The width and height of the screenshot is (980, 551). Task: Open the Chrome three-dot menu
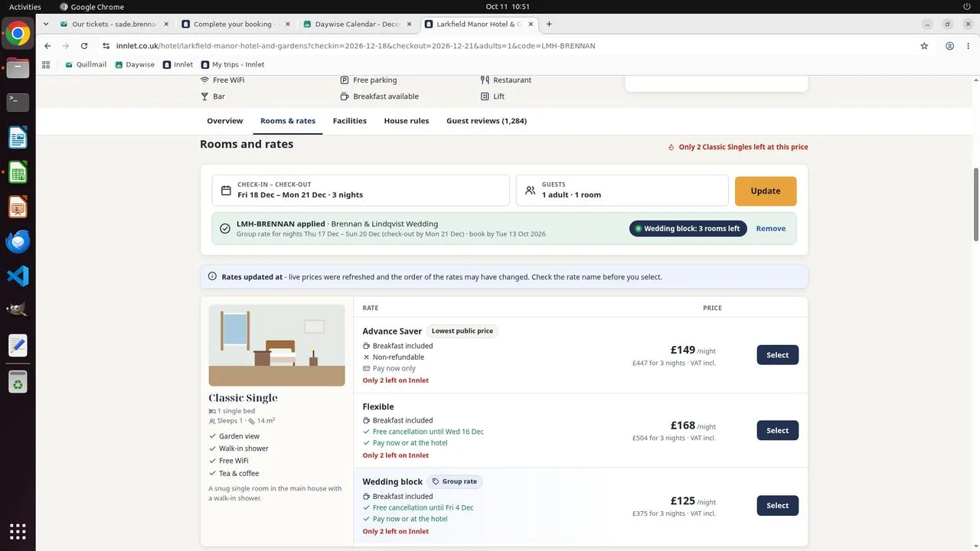(969, 46)
